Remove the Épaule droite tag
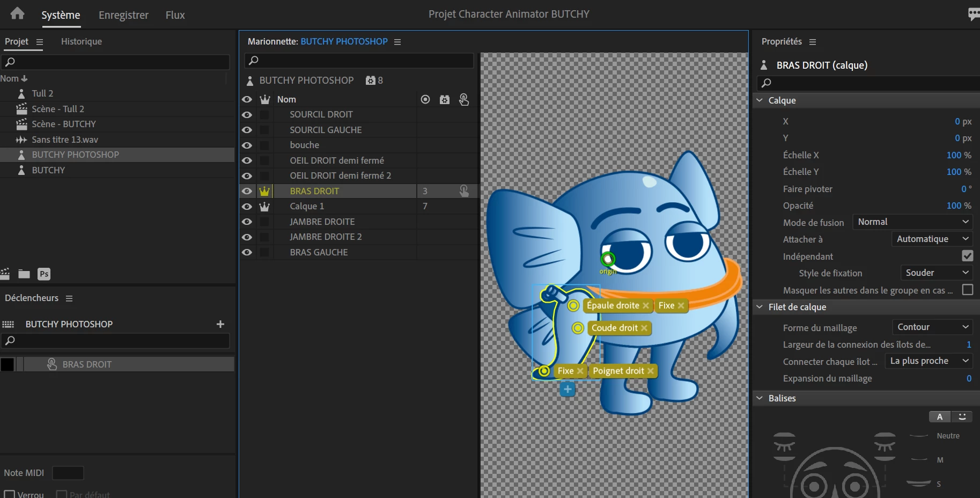The width and height of the screenshot is (980, 498). coord(646,305)
